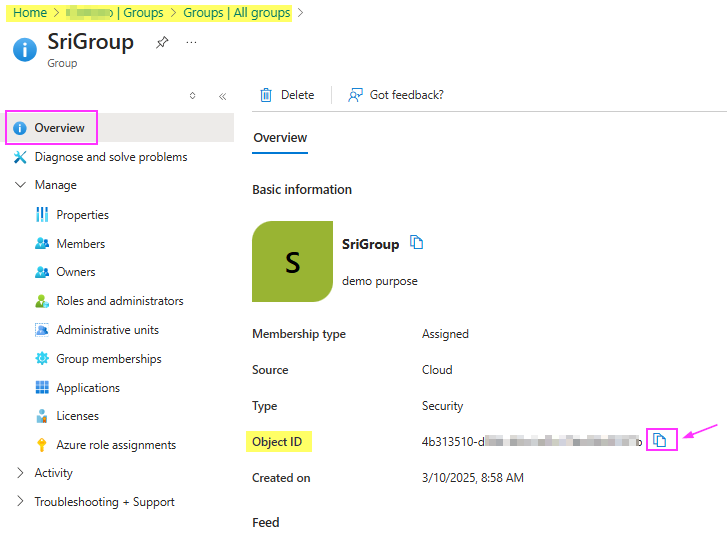Open Diagnose and solve problems
727x544 pixels.
(111, 157)
